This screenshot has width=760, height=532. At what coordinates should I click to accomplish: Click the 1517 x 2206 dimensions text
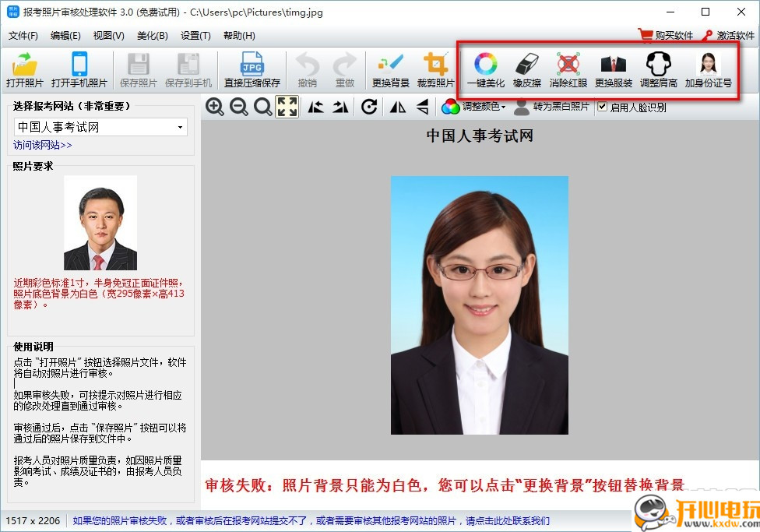pyautogui.click(x=33, y=521)
